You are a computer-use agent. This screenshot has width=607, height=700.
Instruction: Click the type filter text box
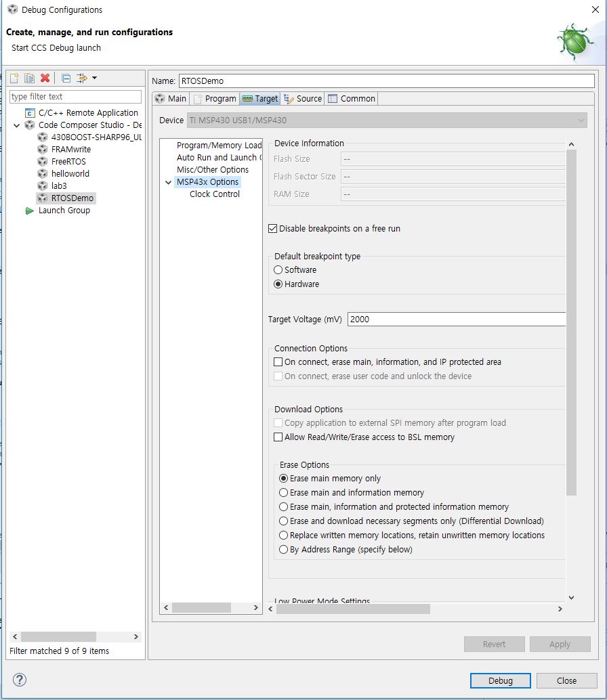pyautogui.click(x=75, y=96)
